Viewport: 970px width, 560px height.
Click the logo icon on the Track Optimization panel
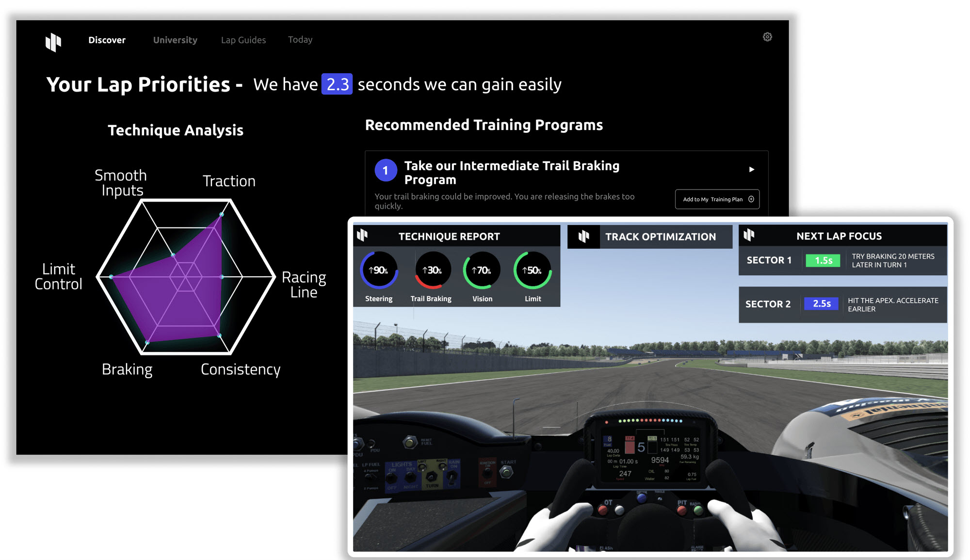[584, 236]
